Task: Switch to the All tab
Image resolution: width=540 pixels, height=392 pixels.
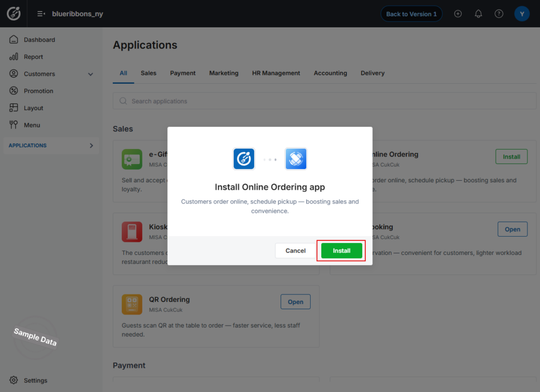Action: [x=123, y=73]
